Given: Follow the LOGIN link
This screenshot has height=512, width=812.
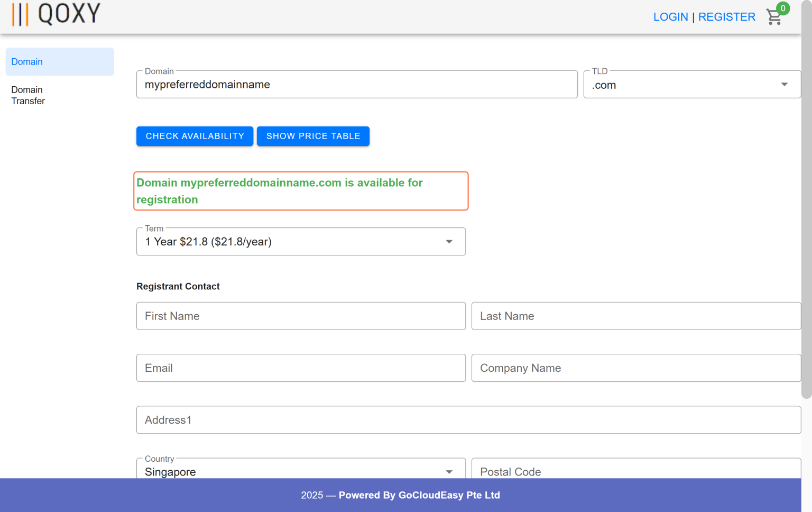Looking at the screenshot, I should pyautogui.click(x=670, y=17).
